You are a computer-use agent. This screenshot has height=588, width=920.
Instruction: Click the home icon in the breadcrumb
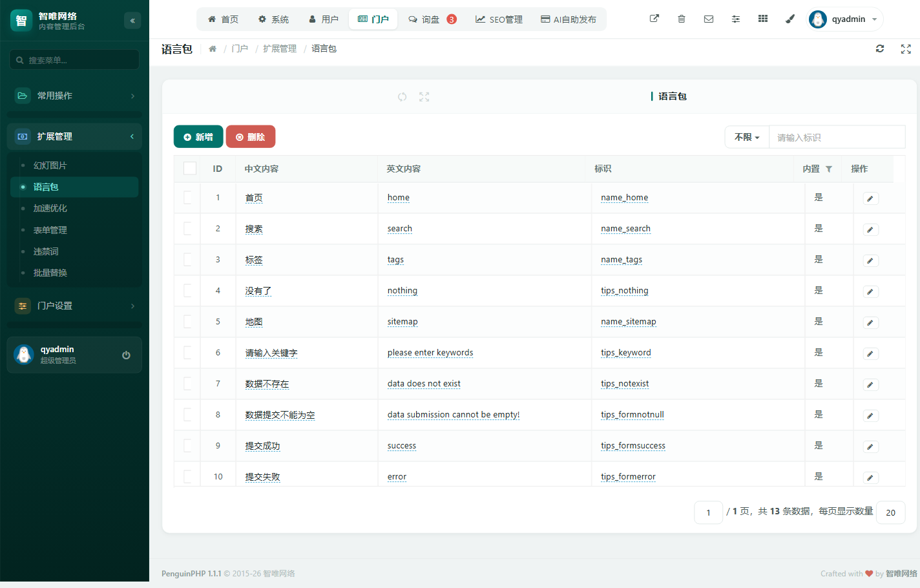pyautogui.click(x=213, y=48)
